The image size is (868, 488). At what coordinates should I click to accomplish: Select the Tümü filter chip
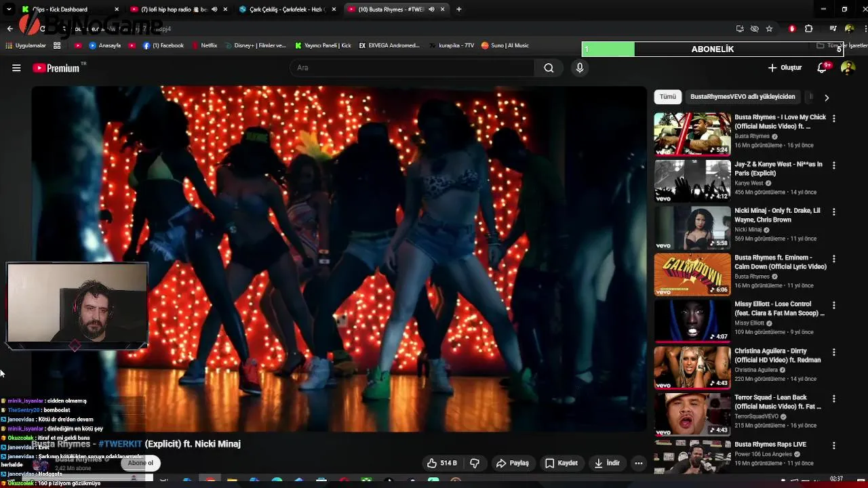pos(668,97)
